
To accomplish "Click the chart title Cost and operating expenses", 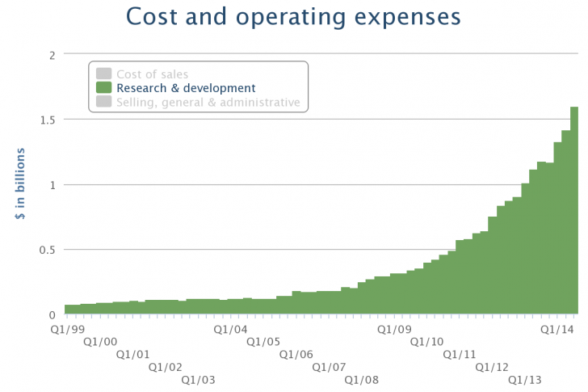I will pos(293,17).
